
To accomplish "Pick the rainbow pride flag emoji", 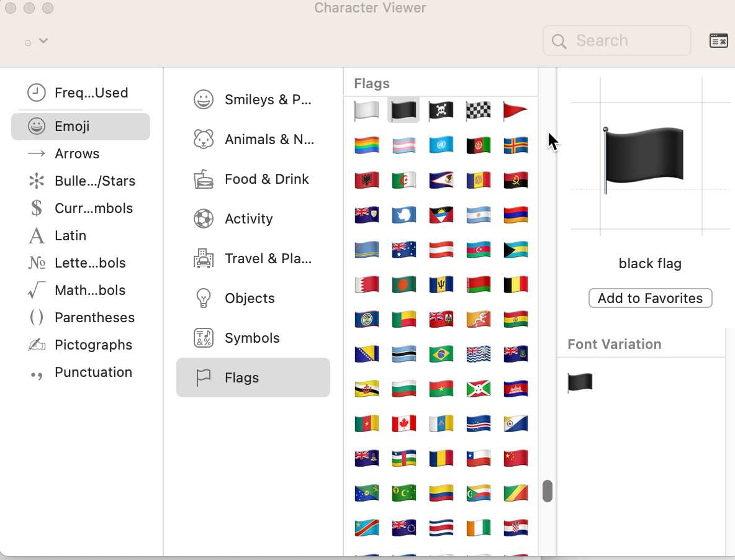I will pos(366,145).
